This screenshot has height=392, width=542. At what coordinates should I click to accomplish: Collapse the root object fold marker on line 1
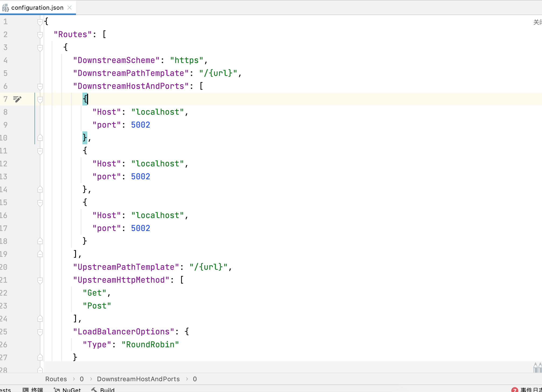40,22
